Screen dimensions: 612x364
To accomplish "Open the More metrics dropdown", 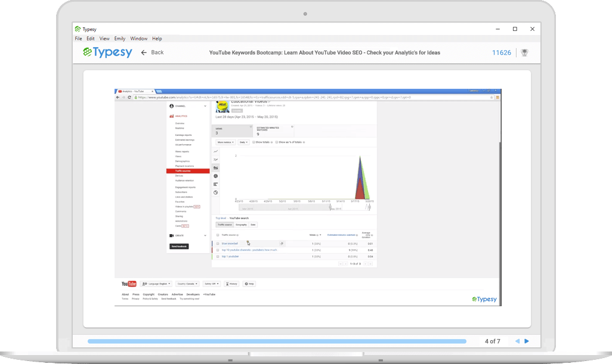I will (x=225, y=142).
